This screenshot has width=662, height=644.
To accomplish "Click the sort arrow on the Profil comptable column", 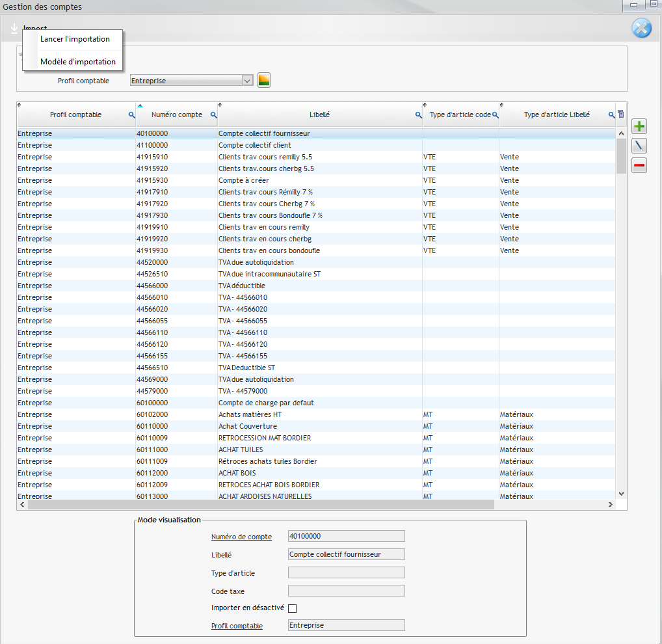I will coord(20,104).
